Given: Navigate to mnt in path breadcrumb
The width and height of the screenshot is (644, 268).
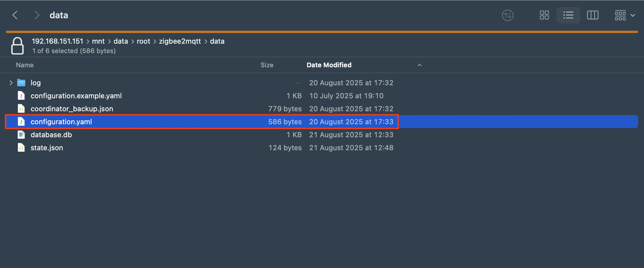Looking at the screenshot, I should (x=98, y=42).
